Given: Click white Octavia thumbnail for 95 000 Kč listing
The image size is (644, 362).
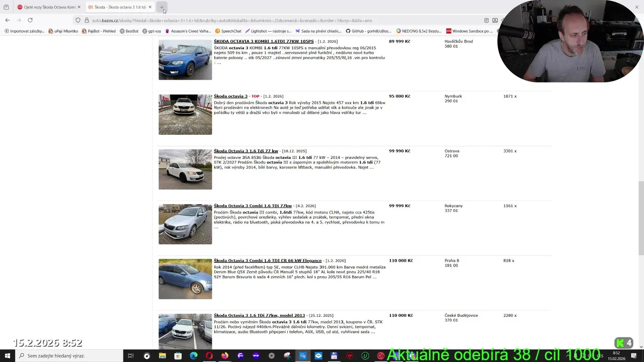Looking at the screenshot, I should pyautogui.click(x=185, y=115).
